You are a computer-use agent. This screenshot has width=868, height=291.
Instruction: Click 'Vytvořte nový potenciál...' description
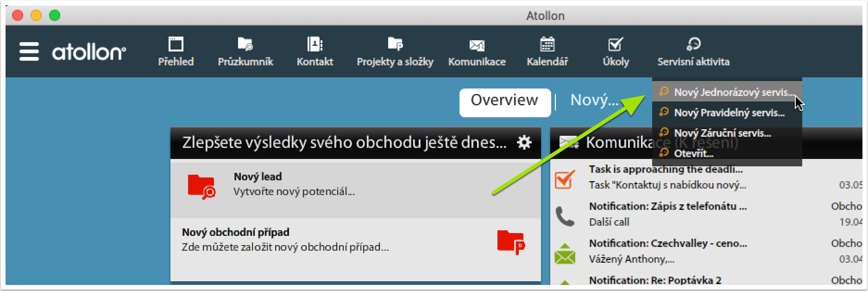(294, 192)
